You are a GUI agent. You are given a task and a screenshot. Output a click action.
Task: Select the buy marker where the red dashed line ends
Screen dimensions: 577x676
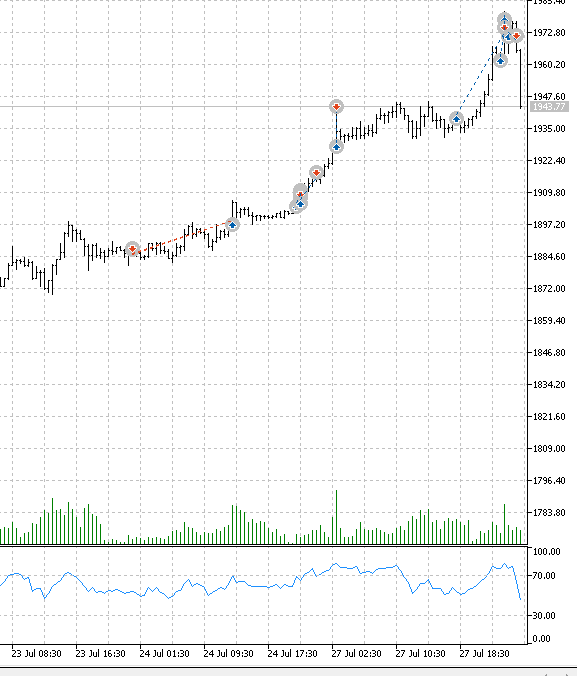coord(232,225)
